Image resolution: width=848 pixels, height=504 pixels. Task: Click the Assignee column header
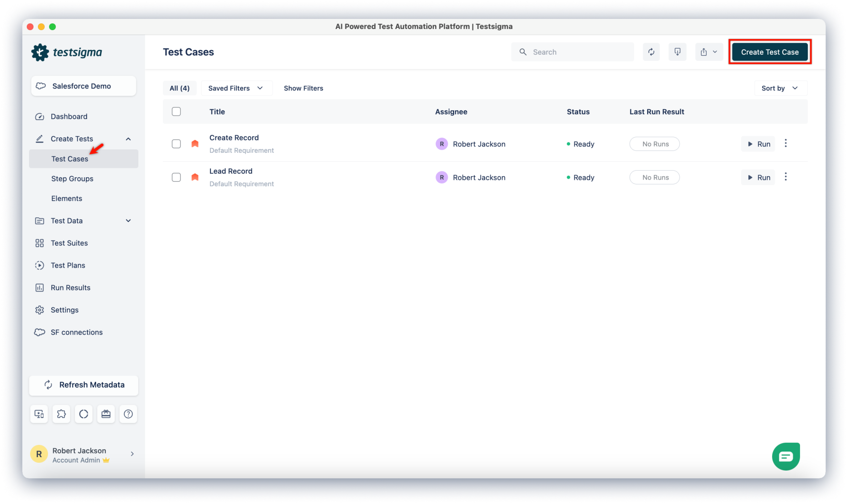(451, 112)
